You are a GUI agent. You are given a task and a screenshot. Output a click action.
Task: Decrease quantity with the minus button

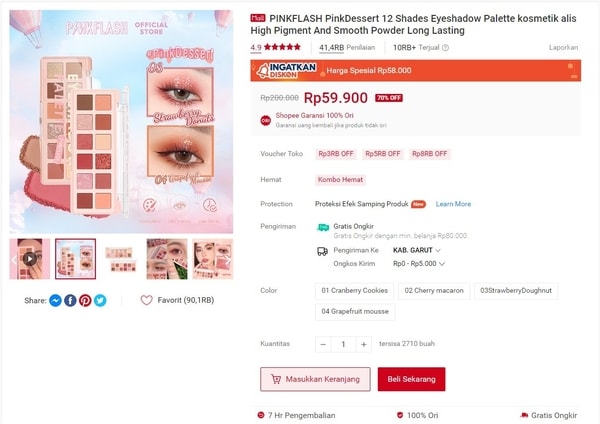(x=323, y=344)
